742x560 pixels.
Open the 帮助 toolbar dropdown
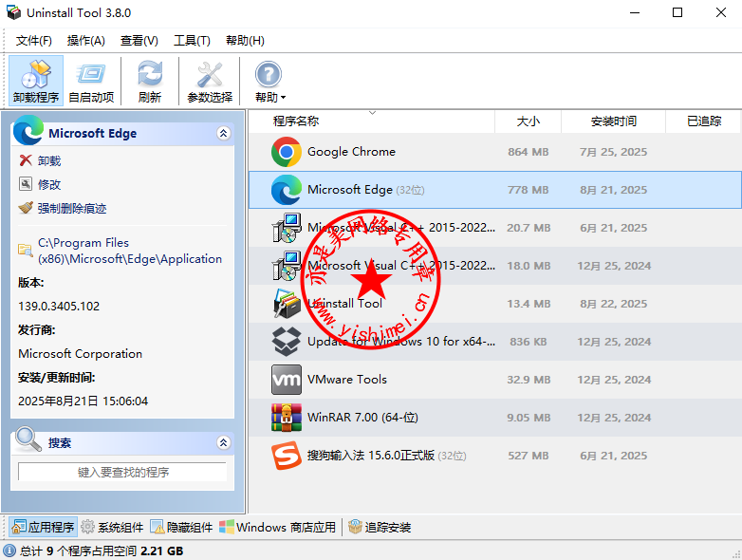coord(269,81)
